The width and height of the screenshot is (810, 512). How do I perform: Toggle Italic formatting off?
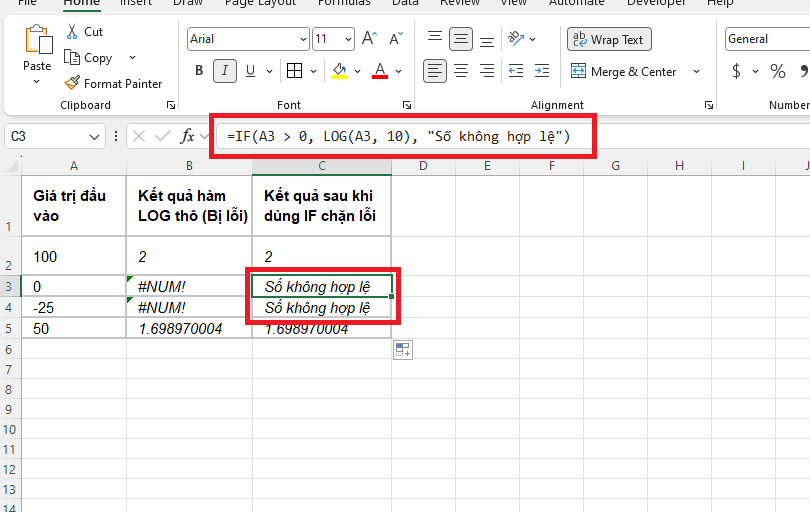(x=225, y=71)
